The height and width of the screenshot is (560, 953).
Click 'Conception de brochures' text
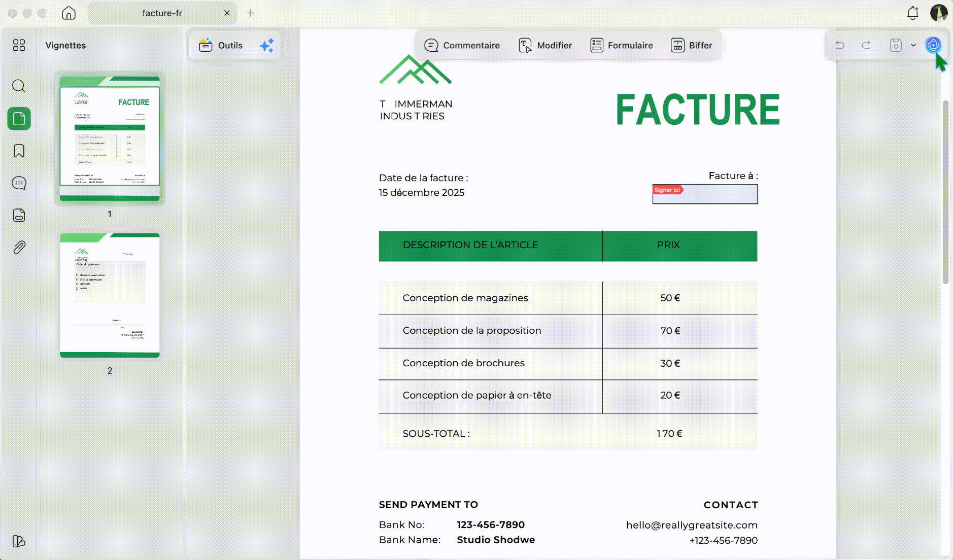[464, 363]
